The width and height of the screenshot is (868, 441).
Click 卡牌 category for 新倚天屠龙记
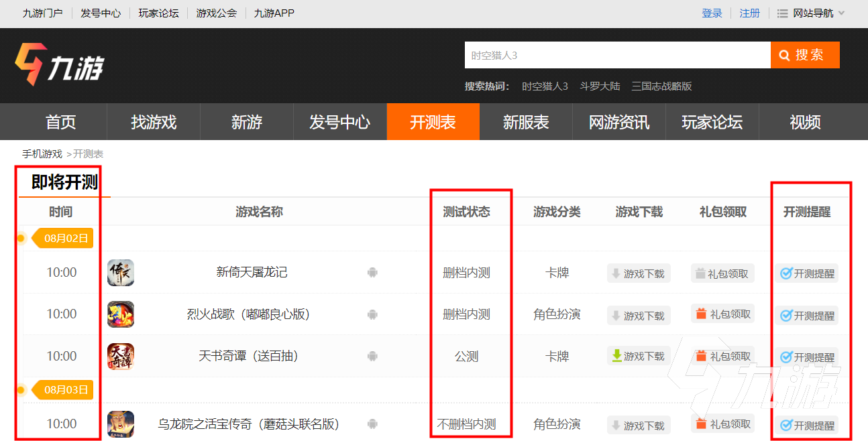tap(557, 273)
